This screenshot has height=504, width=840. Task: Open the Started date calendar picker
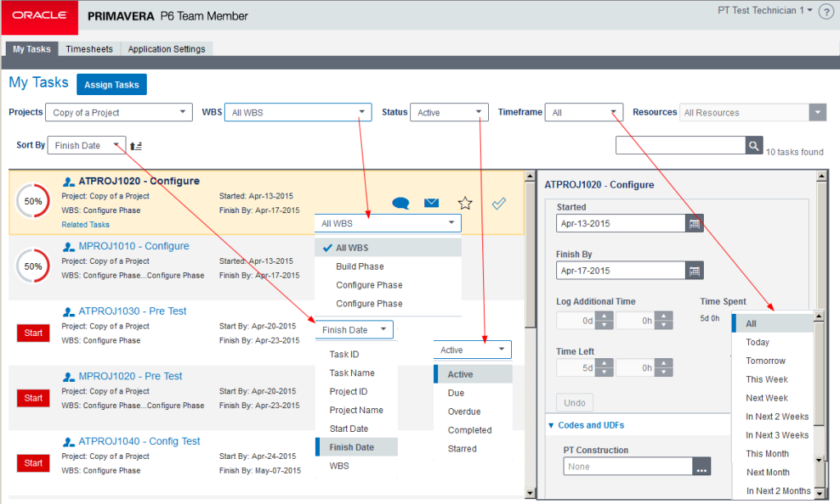pyautogui.click(x=694, y=224)
